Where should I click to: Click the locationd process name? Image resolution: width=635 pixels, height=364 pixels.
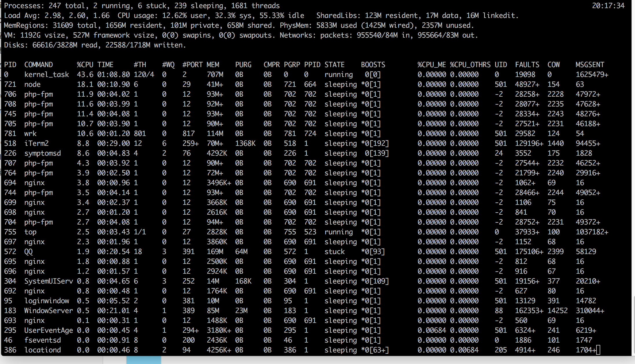click(x=43, y=350)
